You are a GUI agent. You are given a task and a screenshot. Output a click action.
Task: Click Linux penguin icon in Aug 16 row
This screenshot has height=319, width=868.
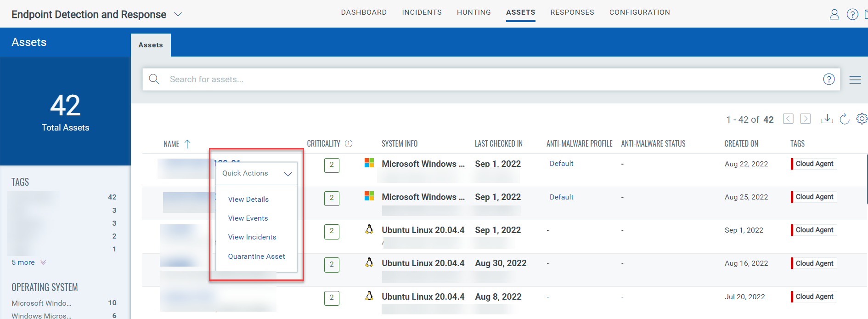[x=369, y=262]
